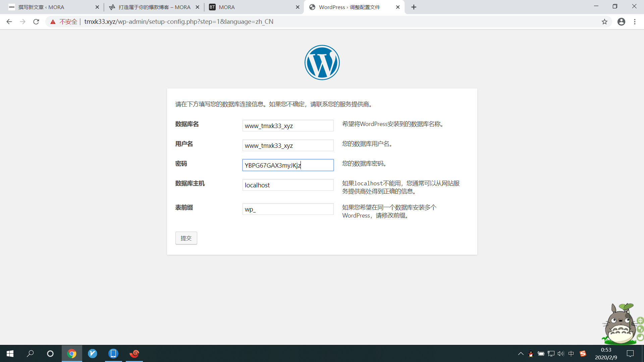Close the 撰写新文章 ‹ MORA tab
This screenshot has height=362, width=644.
97,7
